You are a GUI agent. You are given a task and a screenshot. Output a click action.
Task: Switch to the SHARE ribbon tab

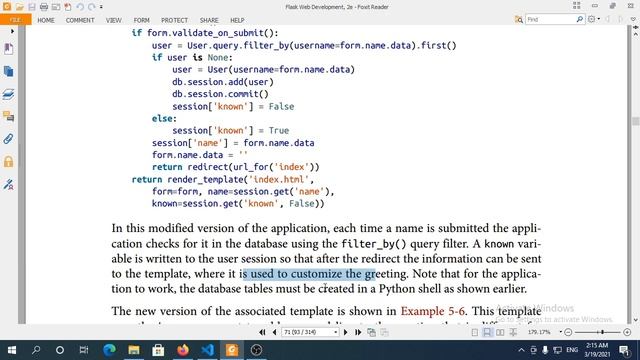point(209,20)
